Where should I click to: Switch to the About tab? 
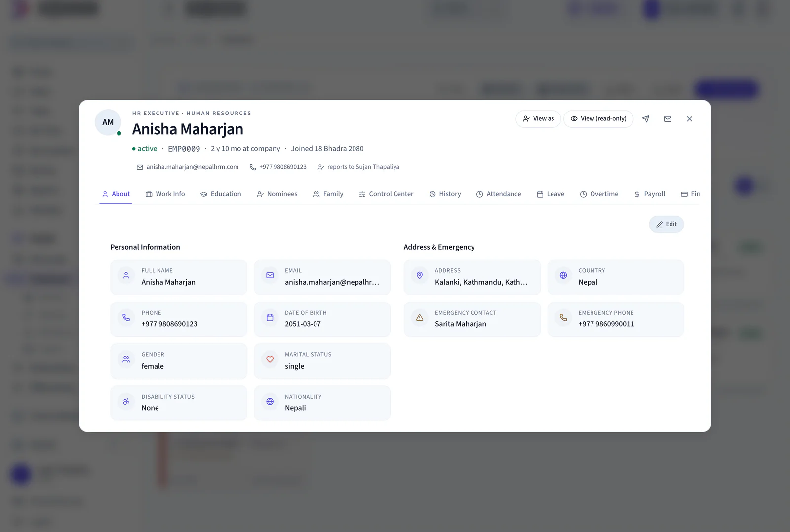coord(116,194)
